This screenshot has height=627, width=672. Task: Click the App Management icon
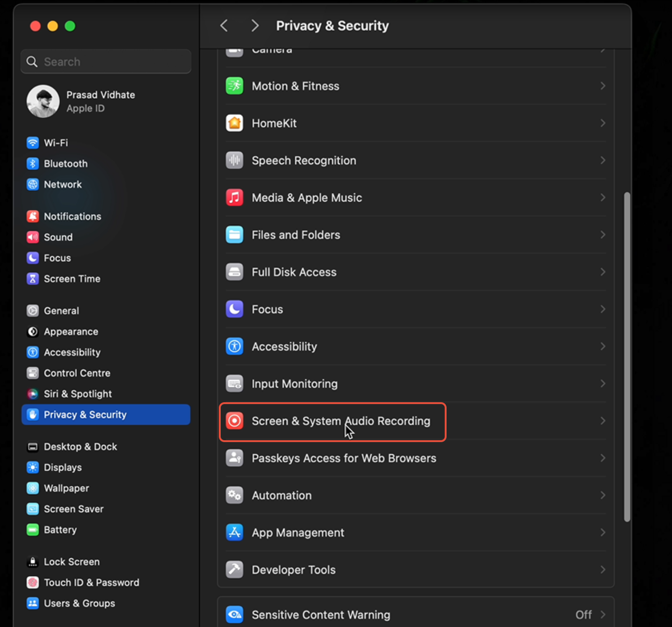(x=234, y=533)
